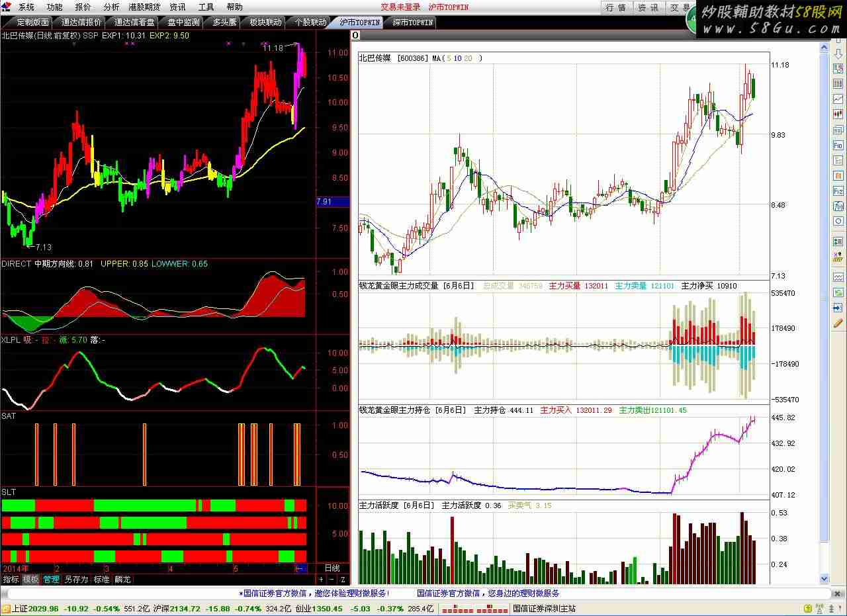The height and width of the screenshot is (616, 847).
Task: Open the line chart icon in sidebar
Action: [838, 99]
